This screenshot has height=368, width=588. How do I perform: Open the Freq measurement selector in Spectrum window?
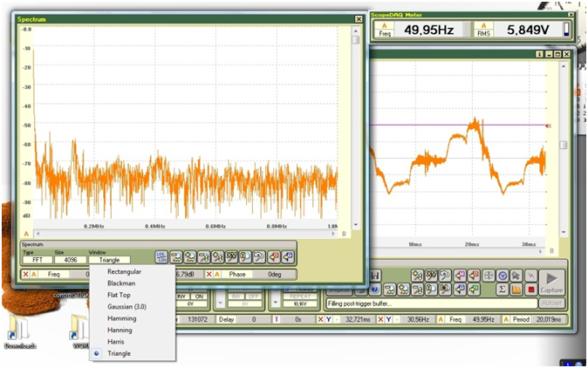pos(53,275)
